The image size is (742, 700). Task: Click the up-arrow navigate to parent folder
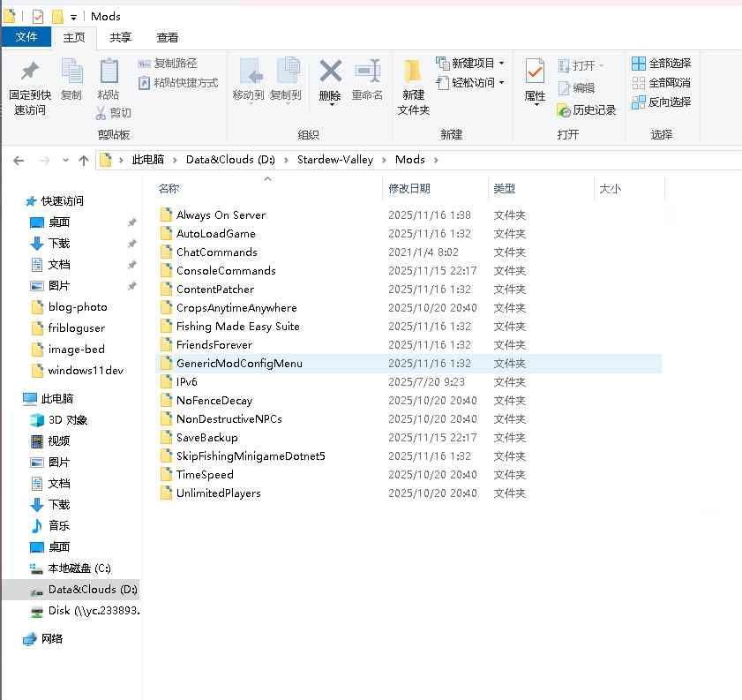click(84, 160)
